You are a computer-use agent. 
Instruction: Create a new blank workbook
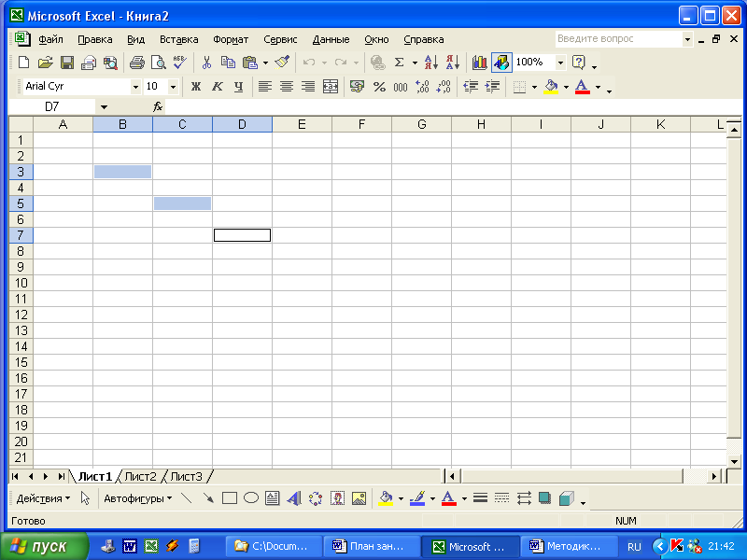coord(23,63)
